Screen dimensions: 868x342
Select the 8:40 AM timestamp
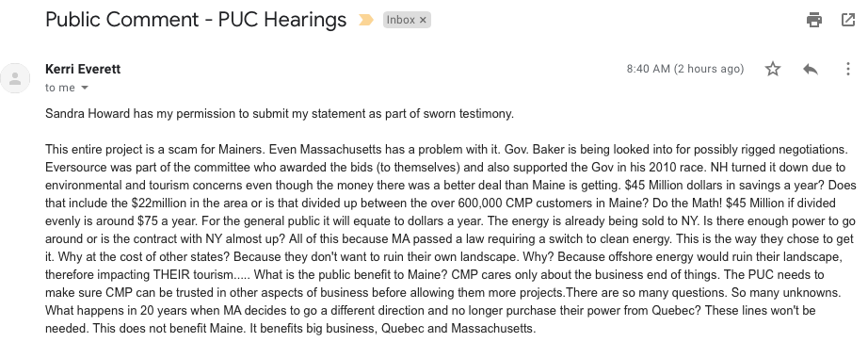[x=685, y=69]
